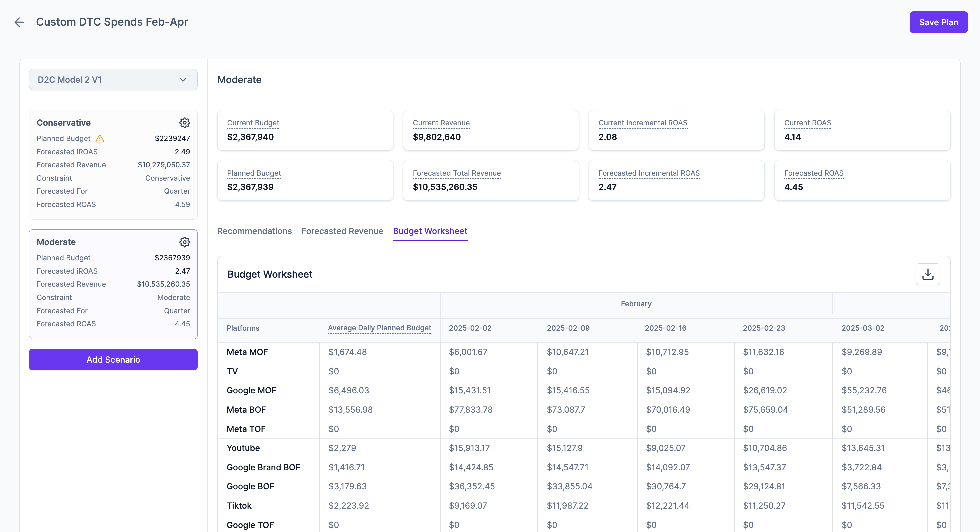Click the Save Plan button
980x532 pixels.
[938, 22]
